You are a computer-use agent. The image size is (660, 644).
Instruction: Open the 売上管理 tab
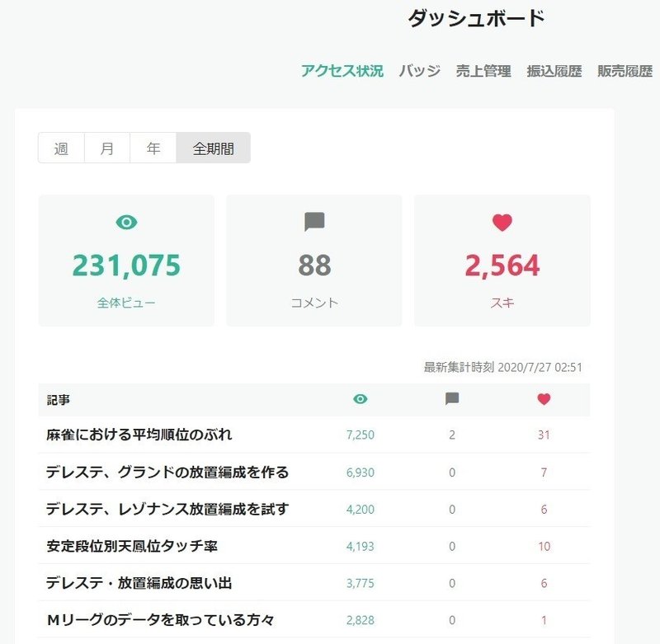[x=483, y=71]
